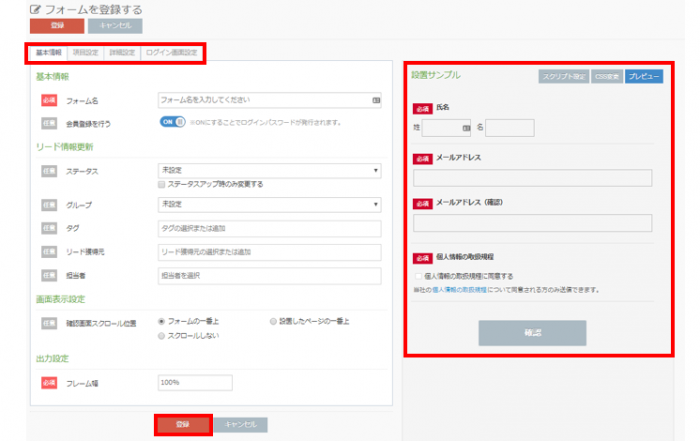The height and width of the screenshot is (441, 700).
Task: Switch to 項目設定 tab
Action: 86,52
